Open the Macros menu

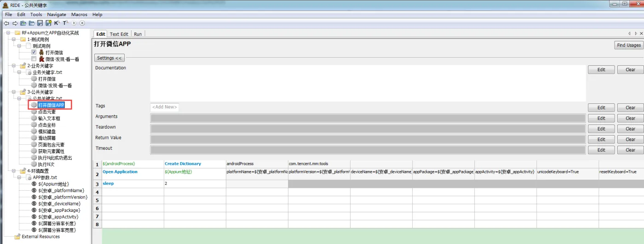coord(79,15)
